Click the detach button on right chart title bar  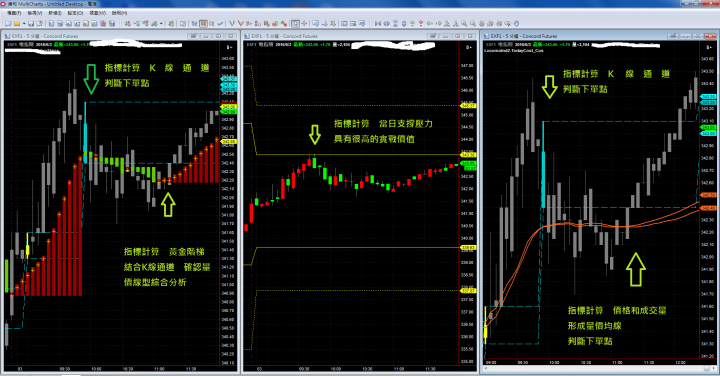pos(673,36)
